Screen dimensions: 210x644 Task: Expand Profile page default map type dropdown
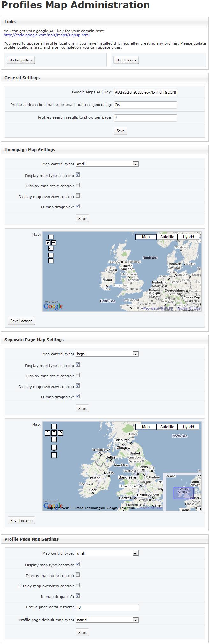[107, 620]
